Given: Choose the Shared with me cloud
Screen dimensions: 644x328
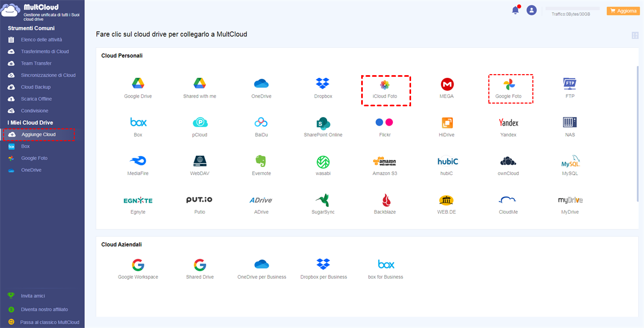Looking at the screenshot, I should (x=200, y=84).
